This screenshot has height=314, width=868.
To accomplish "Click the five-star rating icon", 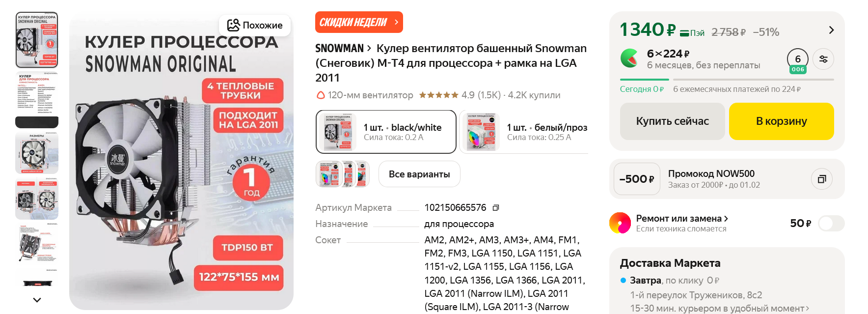I will point(438,95).
